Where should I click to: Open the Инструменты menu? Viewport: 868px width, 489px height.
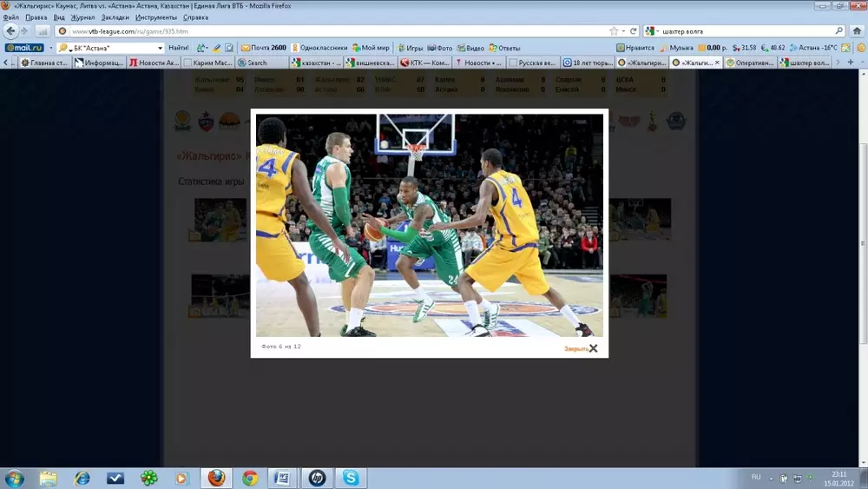coord(156,17)
